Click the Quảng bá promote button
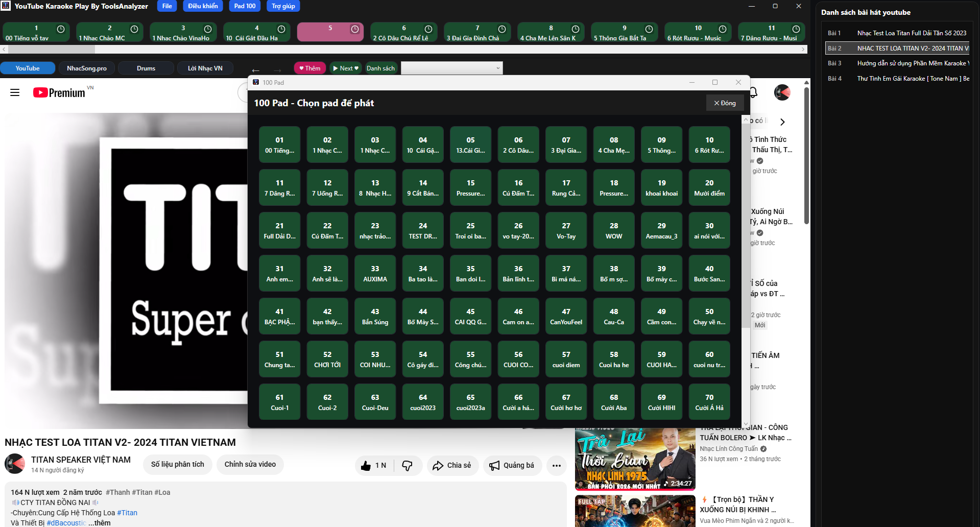980x527 pixels. pyautogui.click(x=512, y=465)
